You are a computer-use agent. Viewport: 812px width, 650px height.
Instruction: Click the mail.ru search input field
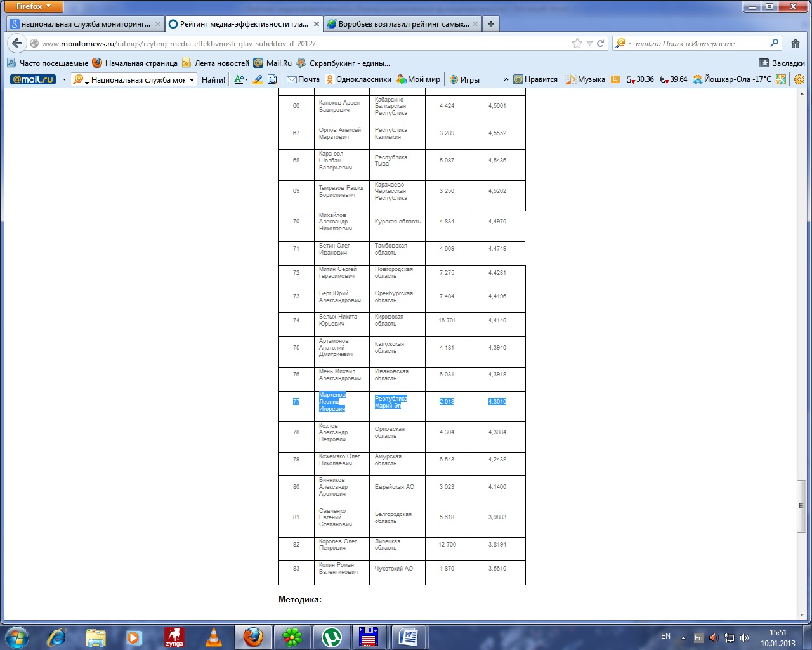point(698,43)
